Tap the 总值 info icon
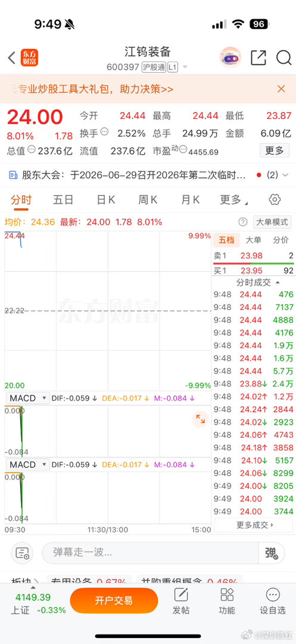The width and height of the screenshot is (296, 644). (x=32, y=150)
